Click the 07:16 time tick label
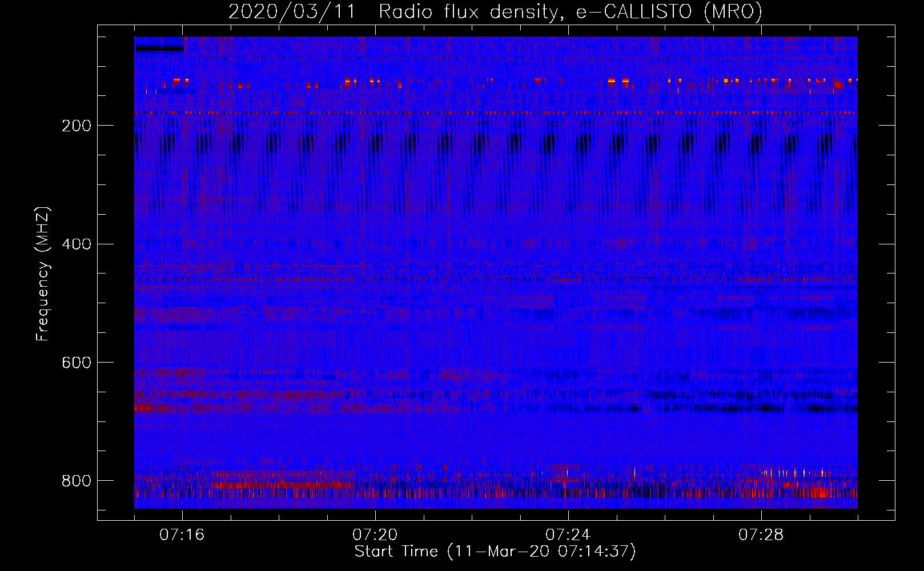This screenshot has height=571, width=924. click(182, 535)
